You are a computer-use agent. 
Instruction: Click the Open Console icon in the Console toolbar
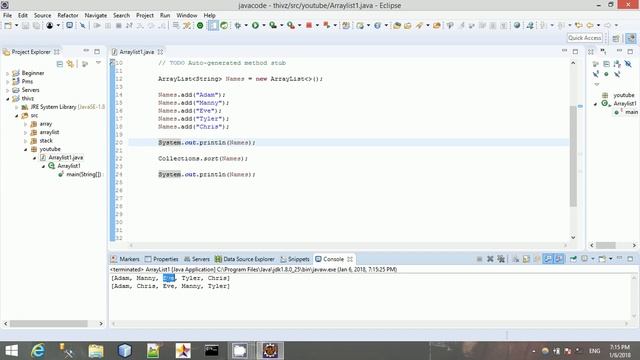tap(602, 259)
